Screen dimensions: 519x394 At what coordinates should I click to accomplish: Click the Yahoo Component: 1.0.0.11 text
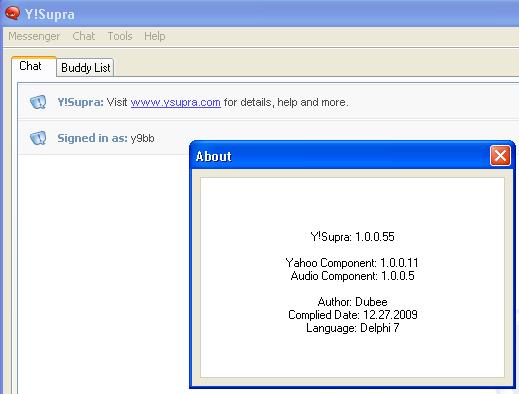(x=352, y=263)
